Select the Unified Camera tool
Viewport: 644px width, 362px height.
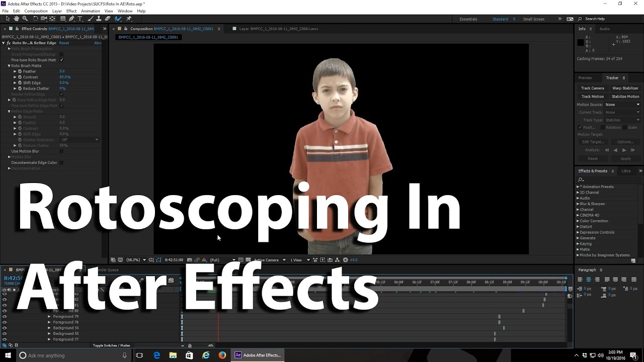coord(44,19)
